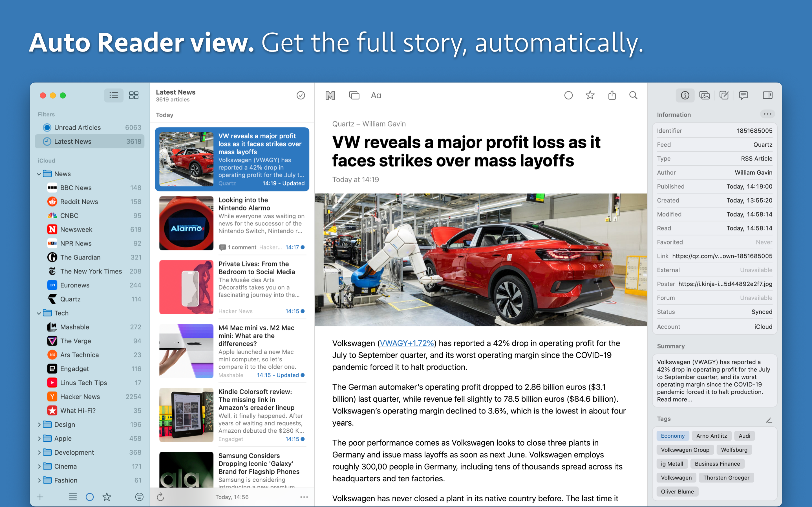Collapse the News folder
This screenshot has height=507, width=812.
click(39, 174)
